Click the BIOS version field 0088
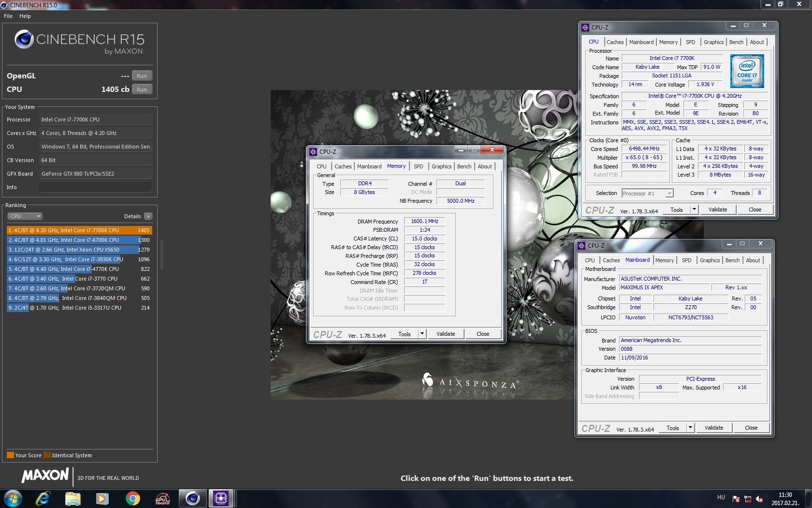Viewport: 812px width, 508px height. coord(690,349)
